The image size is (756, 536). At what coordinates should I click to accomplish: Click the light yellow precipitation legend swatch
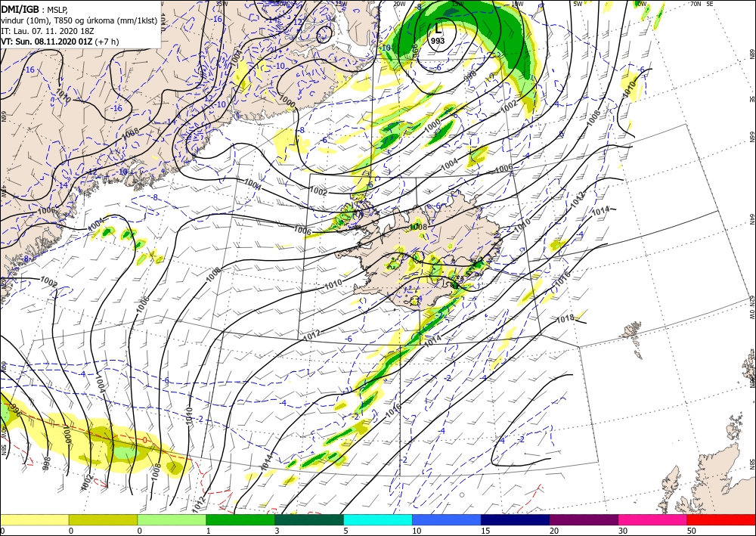34,519
